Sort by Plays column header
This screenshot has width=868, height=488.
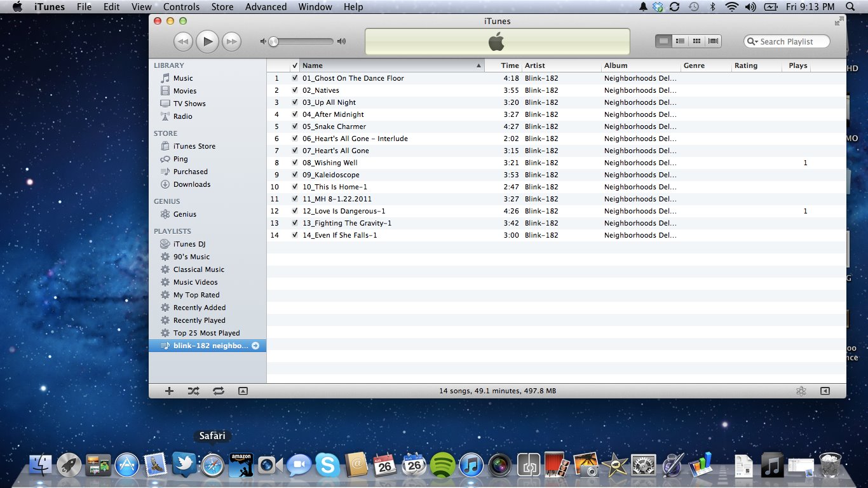tap(797, 65)
